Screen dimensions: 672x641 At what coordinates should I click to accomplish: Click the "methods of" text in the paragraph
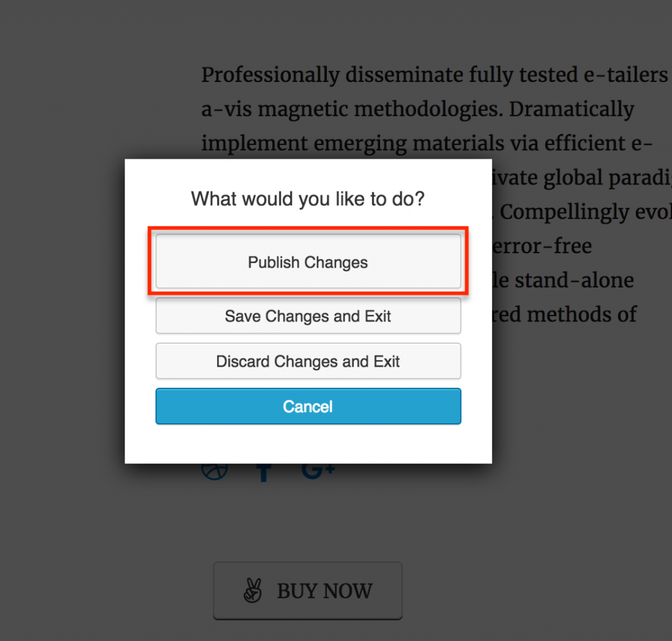[582, 314]
